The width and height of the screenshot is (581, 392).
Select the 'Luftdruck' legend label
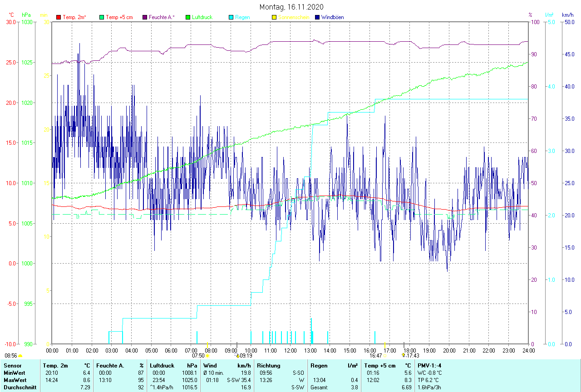(x=203, y=17)
